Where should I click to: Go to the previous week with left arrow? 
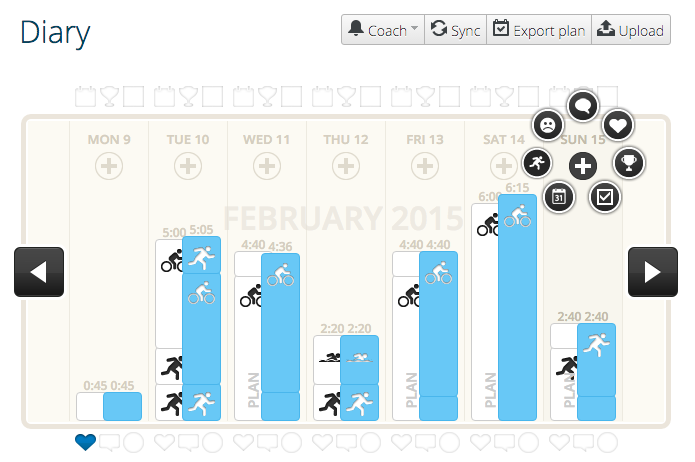[39, 272]
